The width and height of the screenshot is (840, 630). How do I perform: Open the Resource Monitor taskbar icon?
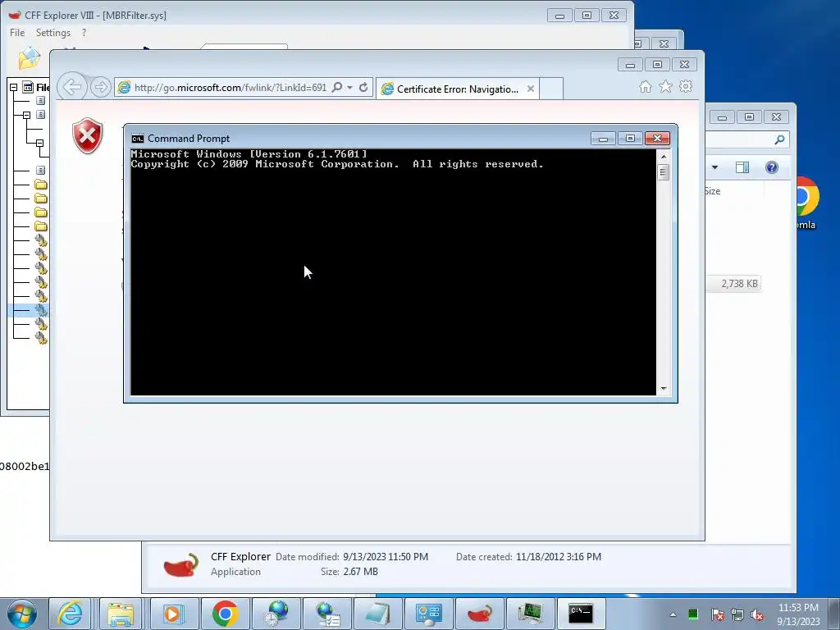pyautogui.click(x=531, y=614)
